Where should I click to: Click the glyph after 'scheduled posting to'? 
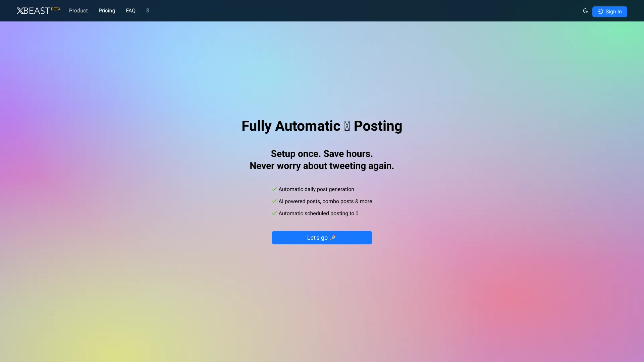point(357,214)
